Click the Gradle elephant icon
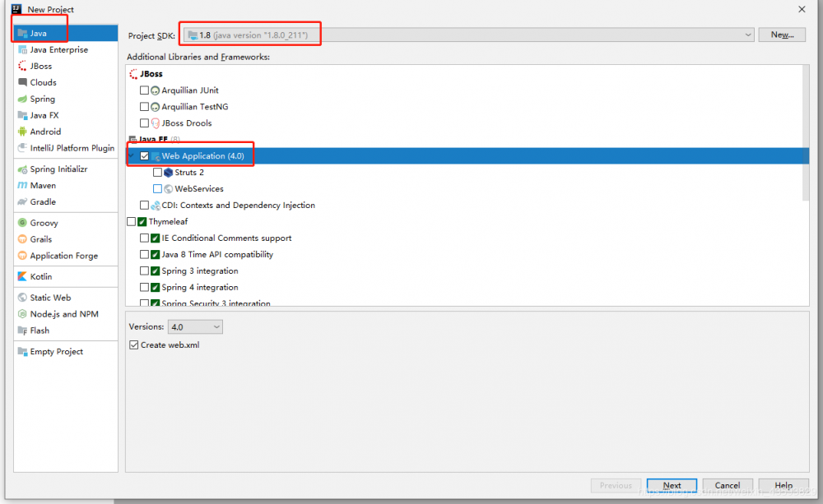 click(x=22, y=202)
